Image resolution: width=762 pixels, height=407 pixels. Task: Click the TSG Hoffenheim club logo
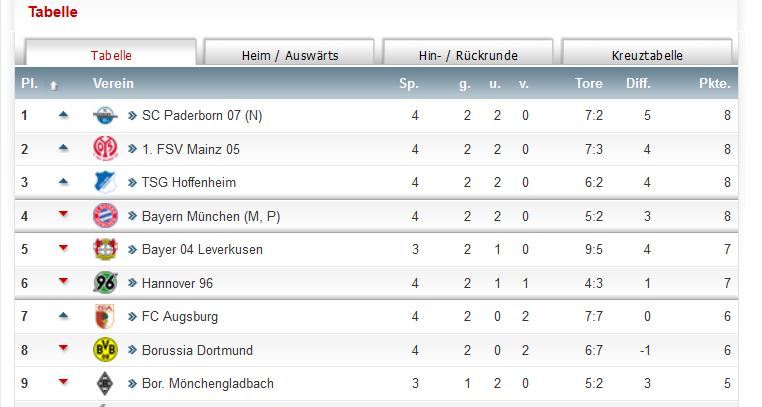coord(105,183)
